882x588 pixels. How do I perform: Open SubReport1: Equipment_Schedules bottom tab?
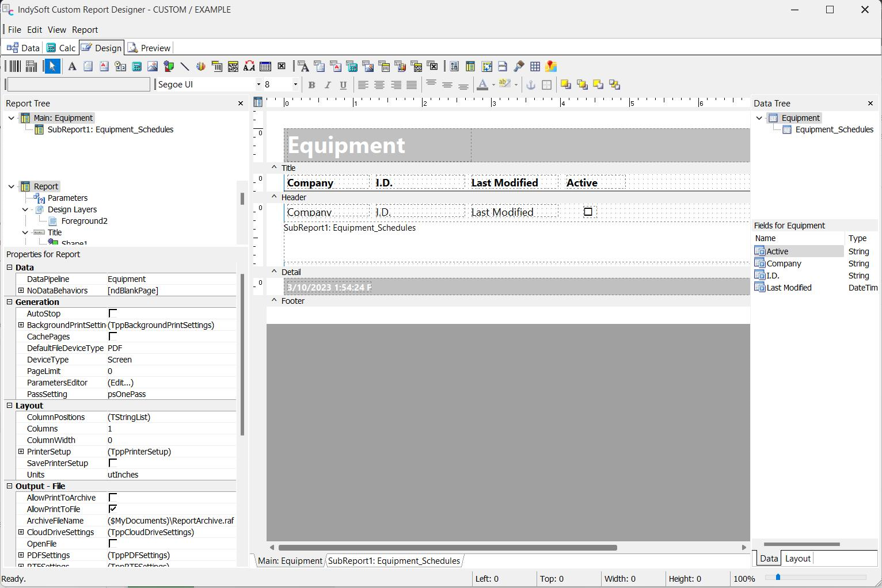[x=394, y=561]
